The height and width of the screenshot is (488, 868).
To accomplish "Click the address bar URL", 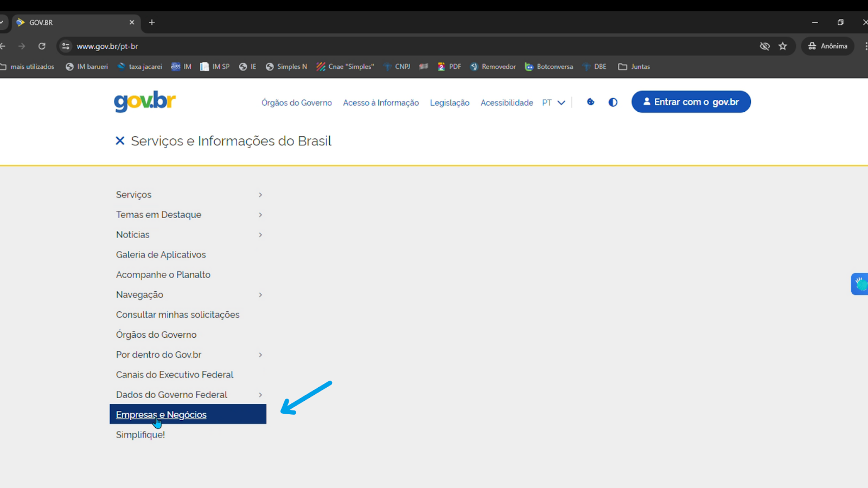I will click(107, 46).
